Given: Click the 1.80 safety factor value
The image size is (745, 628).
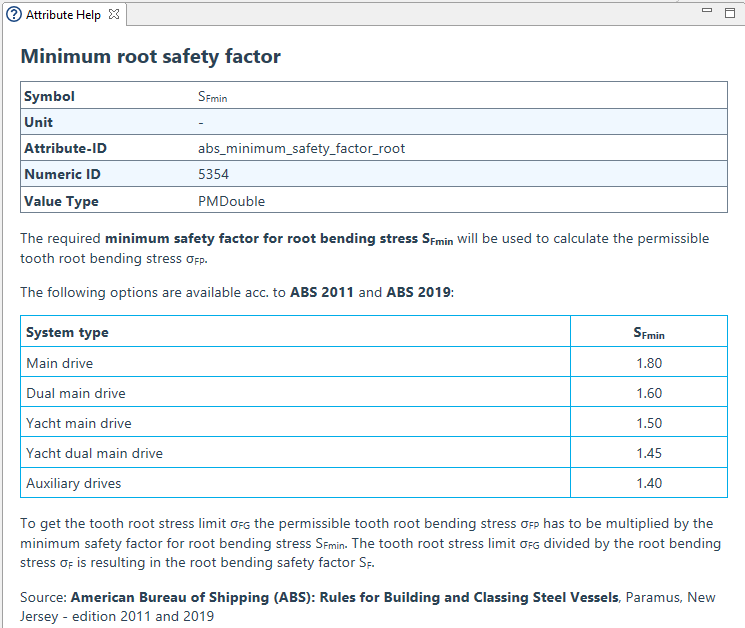Looking at the screenshot, I should pyautogui.click(x=648, y=362).
